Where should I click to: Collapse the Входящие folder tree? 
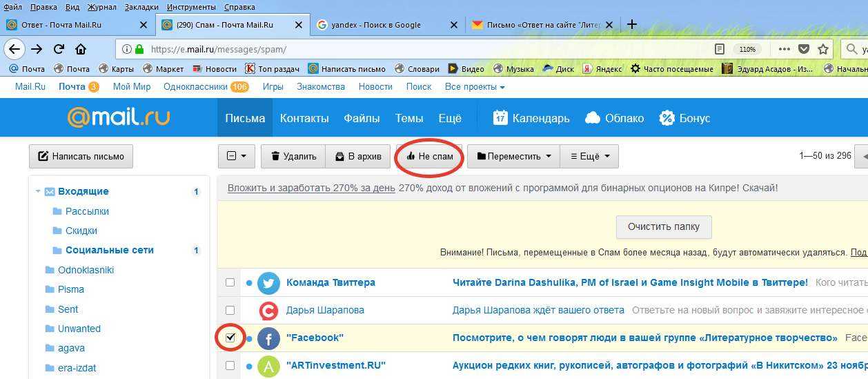point(38,192)
